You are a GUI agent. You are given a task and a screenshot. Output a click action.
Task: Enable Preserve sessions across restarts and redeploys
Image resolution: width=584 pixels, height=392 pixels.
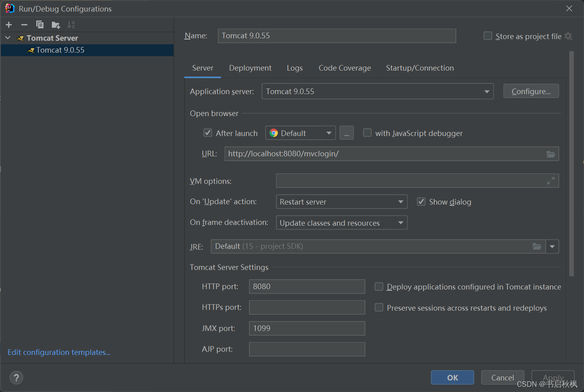pyautogui.click(x=379, y=307)
